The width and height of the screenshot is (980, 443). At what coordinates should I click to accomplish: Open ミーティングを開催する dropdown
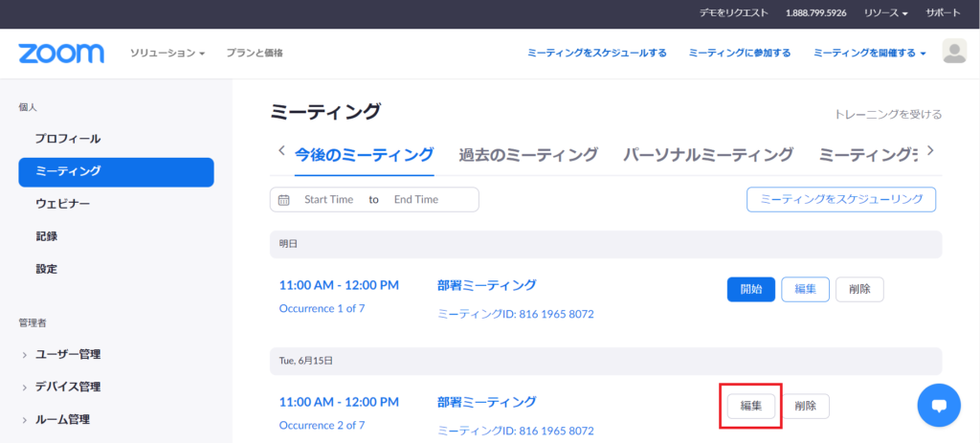(869, 53)
